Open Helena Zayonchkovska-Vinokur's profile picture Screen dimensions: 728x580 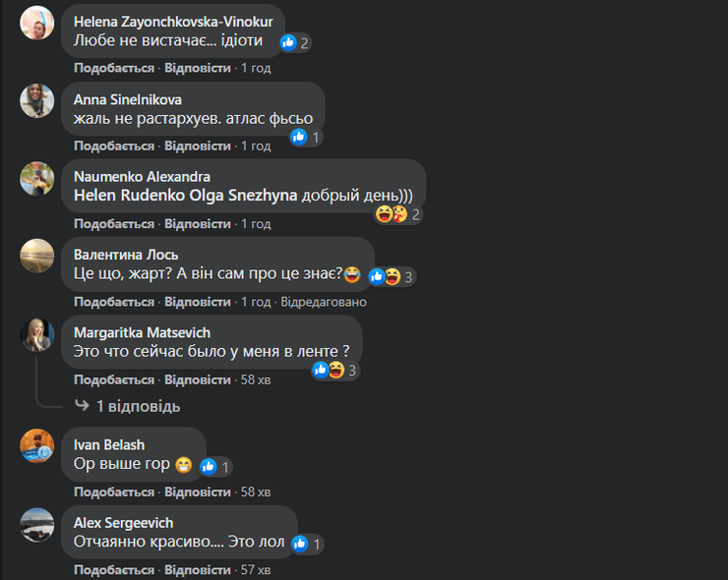click(x=37, y=23)
